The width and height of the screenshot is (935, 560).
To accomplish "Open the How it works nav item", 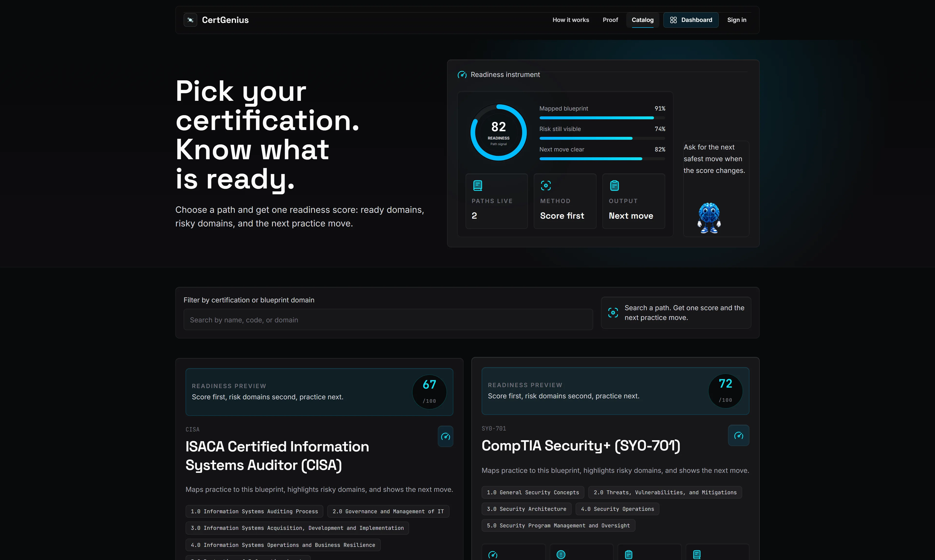I will pyautogui.click(x=570, y=20).
